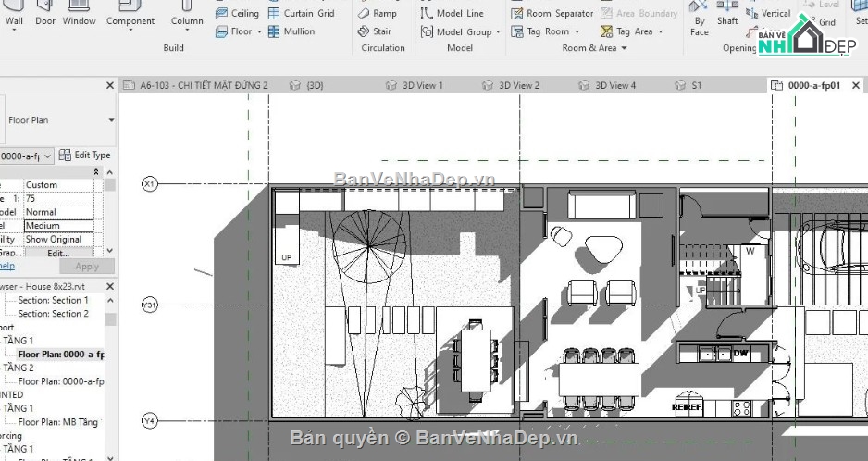The image size is (868, 461).
Task: Switch to the S1 view tab
Action: pos(688,85)
